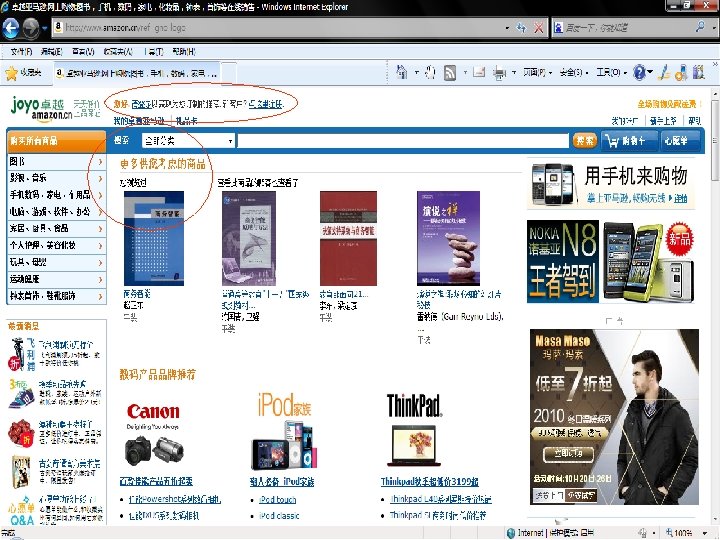
Task: Click the IE search box field
Action: point(627,28)
